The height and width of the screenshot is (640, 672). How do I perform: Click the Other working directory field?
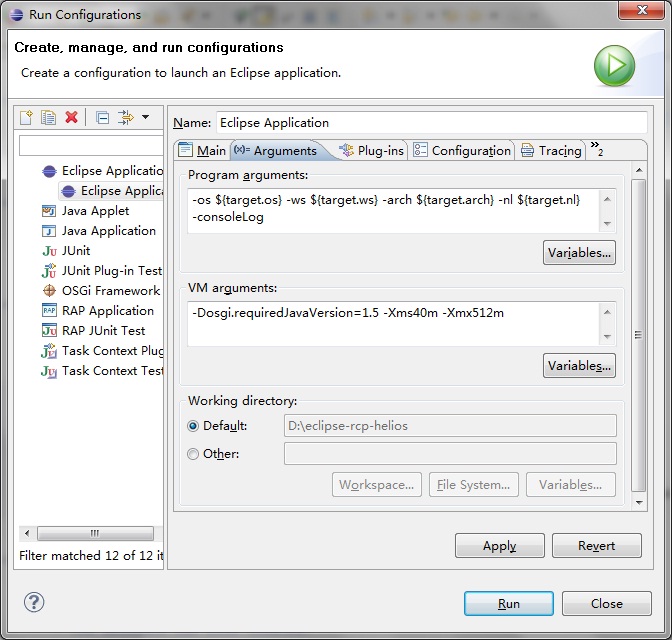[x=450, y=454]
